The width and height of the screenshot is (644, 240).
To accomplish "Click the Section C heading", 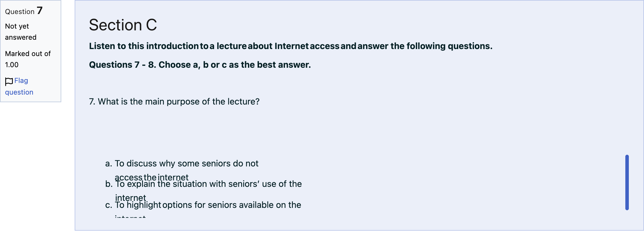I will [x=123, y=25].
